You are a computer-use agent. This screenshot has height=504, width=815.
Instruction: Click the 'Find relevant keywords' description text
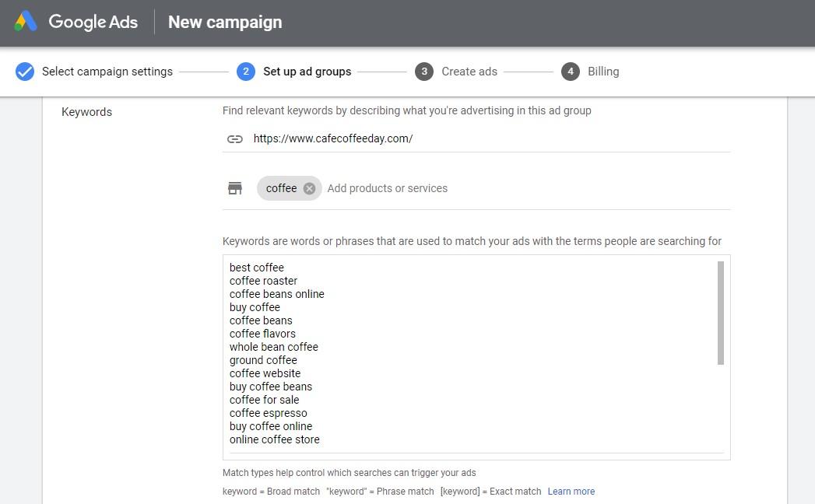click(407, 110)
